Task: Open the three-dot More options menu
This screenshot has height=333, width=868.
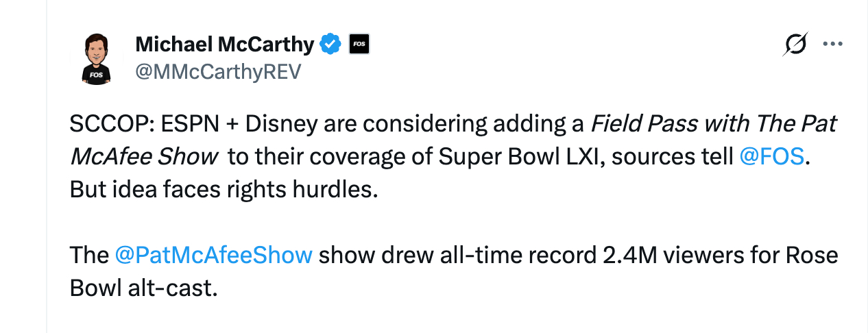Action: pyautogui.click(x=832, y=45)
